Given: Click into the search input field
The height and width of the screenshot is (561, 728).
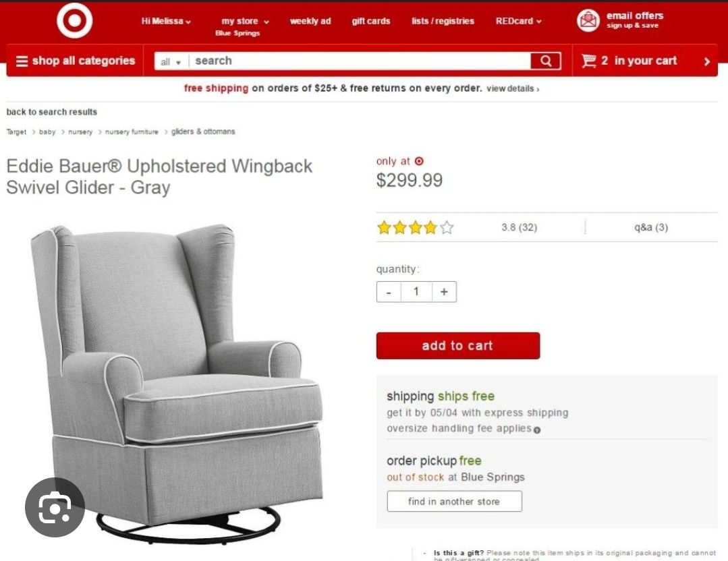Looking at the screenshot, I should pos(360,61).
